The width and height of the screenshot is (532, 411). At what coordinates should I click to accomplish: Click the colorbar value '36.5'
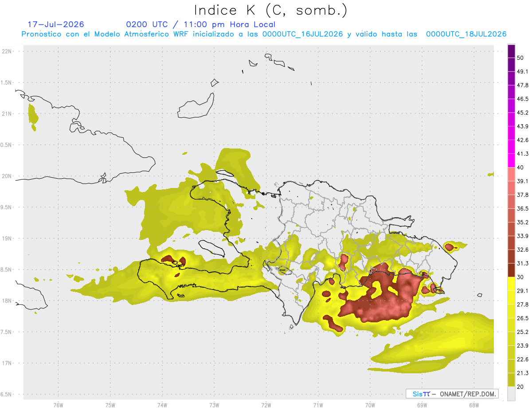pyautogui.click(x=522, y=209)
